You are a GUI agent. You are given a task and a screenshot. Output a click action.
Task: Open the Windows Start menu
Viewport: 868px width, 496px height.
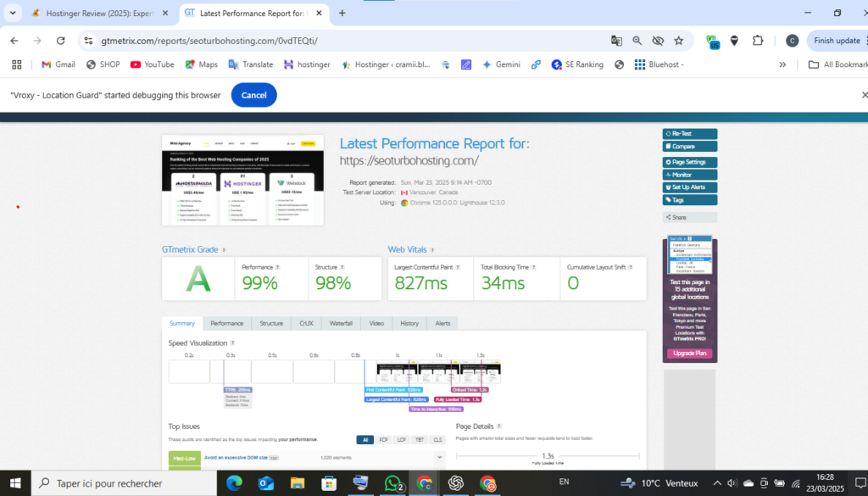click(15, 483)
